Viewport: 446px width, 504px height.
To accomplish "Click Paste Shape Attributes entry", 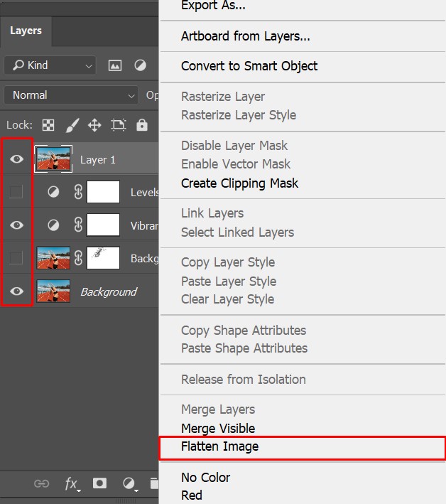I will (244, 348).
